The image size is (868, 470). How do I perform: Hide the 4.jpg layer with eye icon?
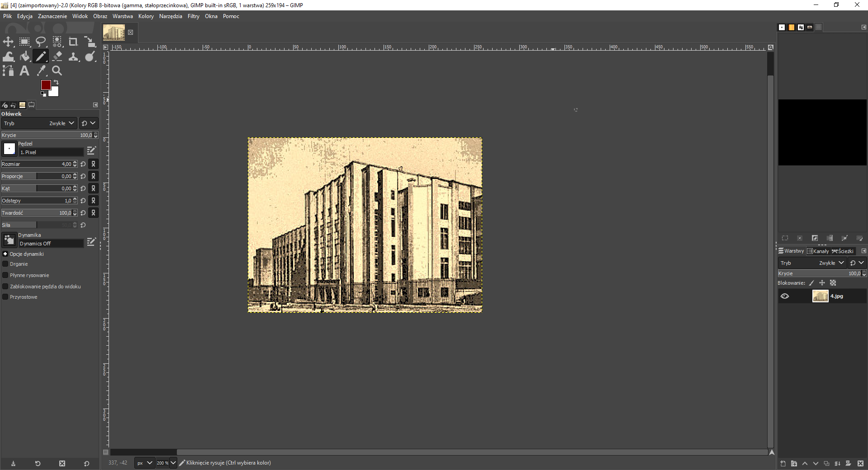tap(785, 296)
